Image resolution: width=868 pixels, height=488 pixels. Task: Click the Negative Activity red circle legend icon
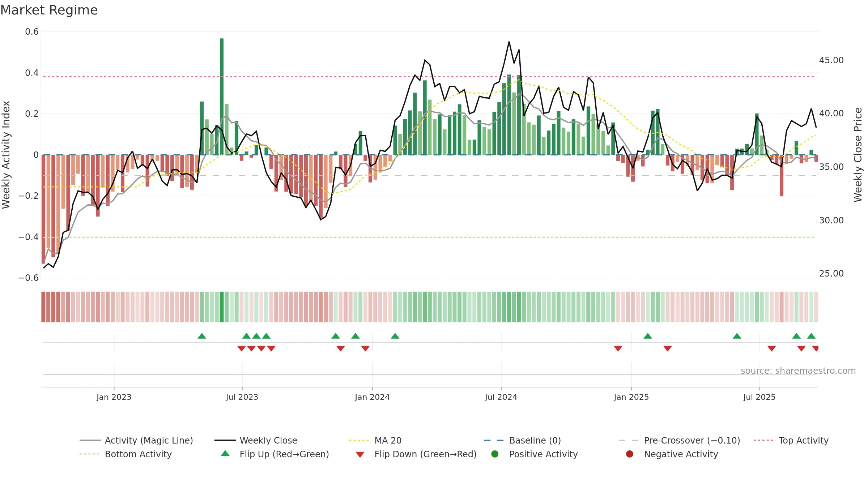coord(630,454)
